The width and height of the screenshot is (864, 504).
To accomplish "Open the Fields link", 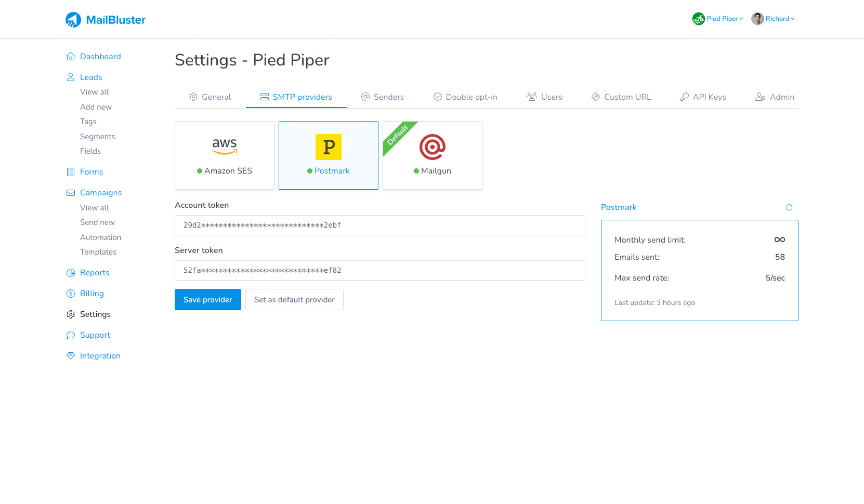I will pos(90,151).
